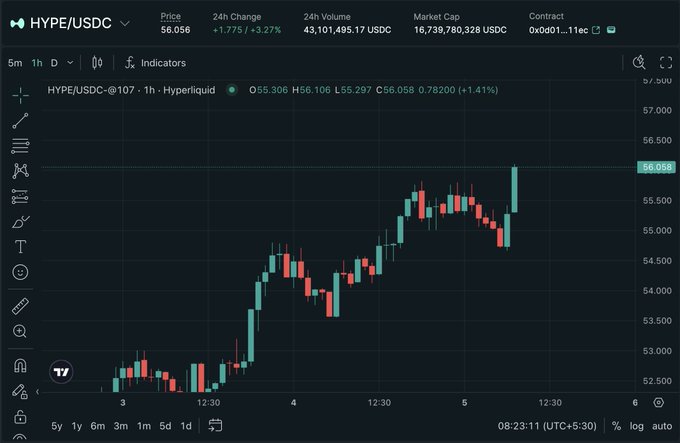This screenshot has width=680, height=443.
Task: Open the Indicators menu
Action: point(155,63)
